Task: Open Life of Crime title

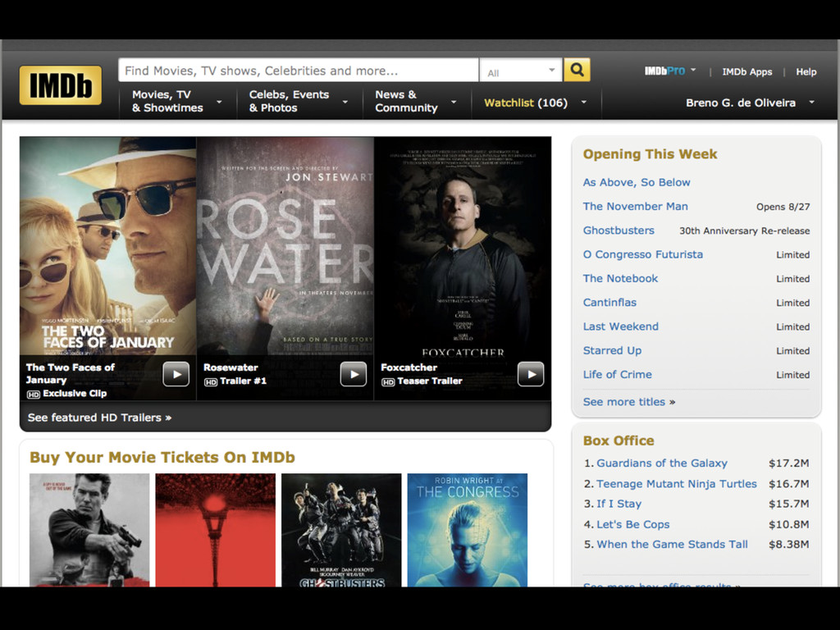Action: pyautogui.click(x=618, y=374)
